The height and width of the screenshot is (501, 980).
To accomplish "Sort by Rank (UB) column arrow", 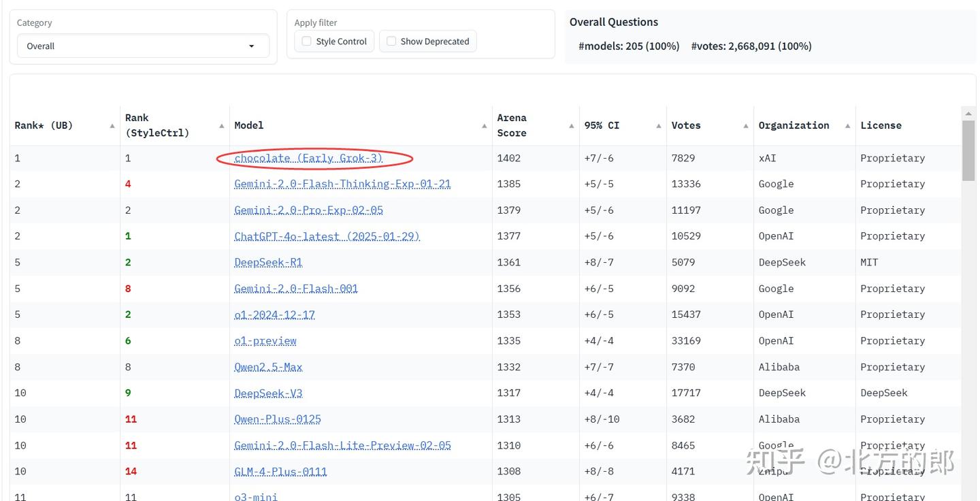I will pyautogui.click(x=112, y=126).
